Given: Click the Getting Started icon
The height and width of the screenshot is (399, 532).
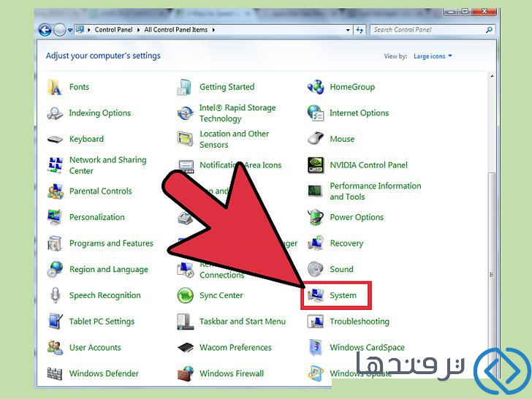Looking at the screenshot, I should click(185, 87).
